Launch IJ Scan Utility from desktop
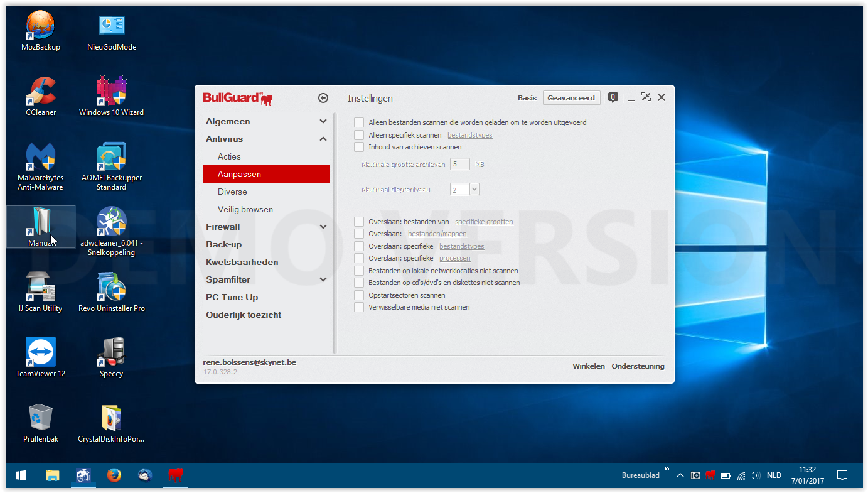This screenshot has width=868, height=493. 41,293
